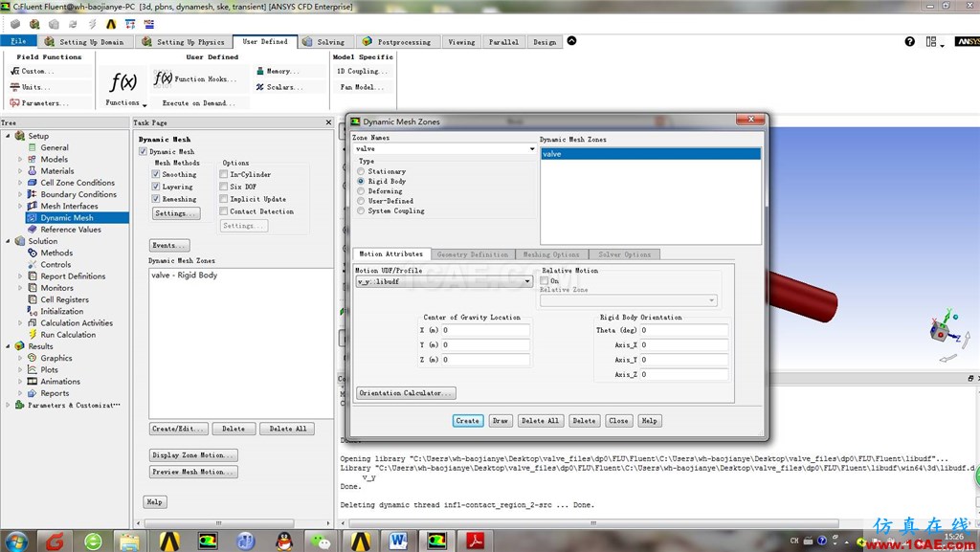Select General in the Setup tree

tap(55, 147)
